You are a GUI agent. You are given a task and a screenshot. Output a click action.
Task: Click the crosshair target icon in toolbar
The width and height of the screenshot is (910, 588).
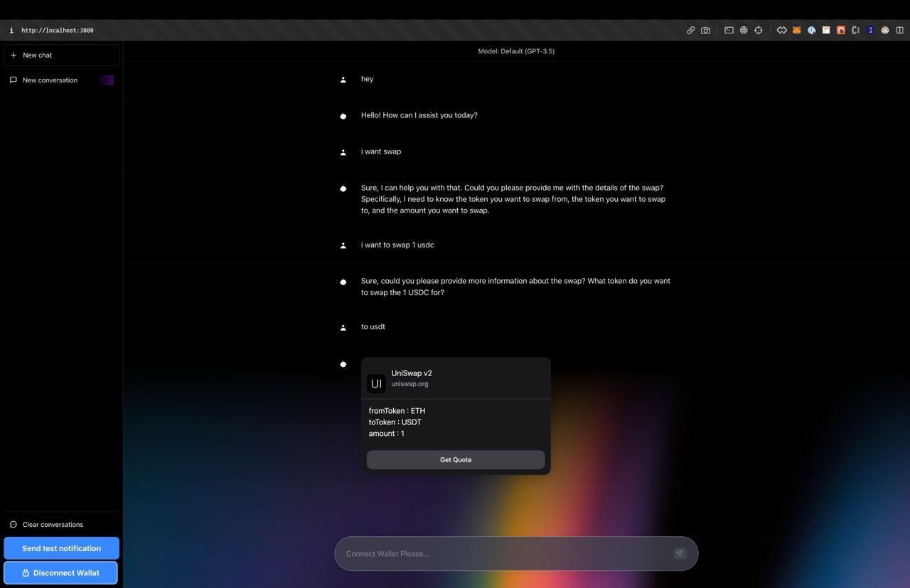pyautogui.click(x=759, y=31)
